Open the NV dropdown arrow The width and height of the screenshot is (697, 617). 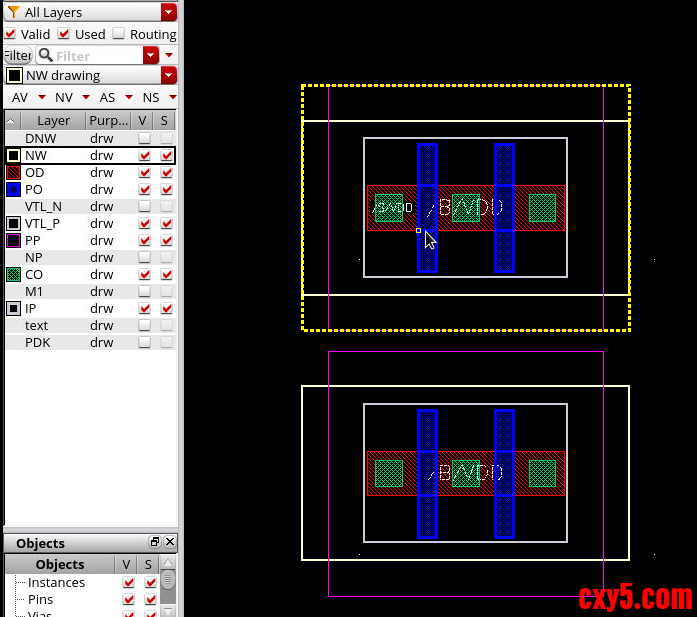86,97
